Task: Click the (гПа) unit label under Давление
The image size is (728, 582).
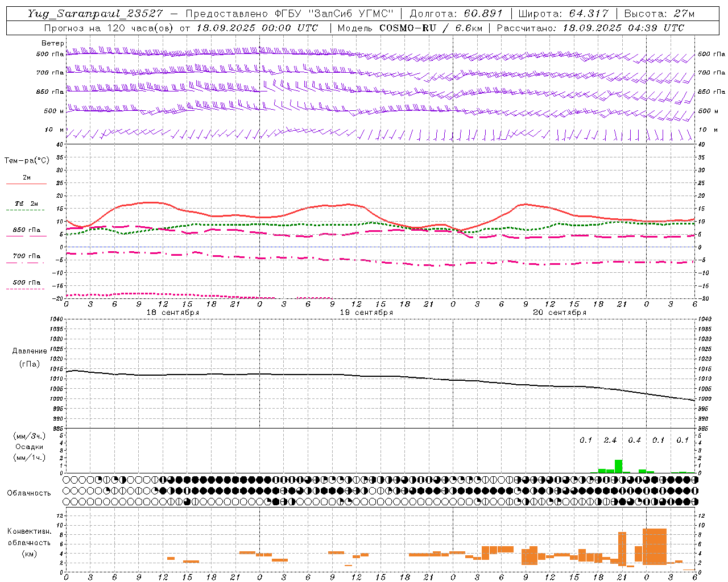Action: point(30,364)
